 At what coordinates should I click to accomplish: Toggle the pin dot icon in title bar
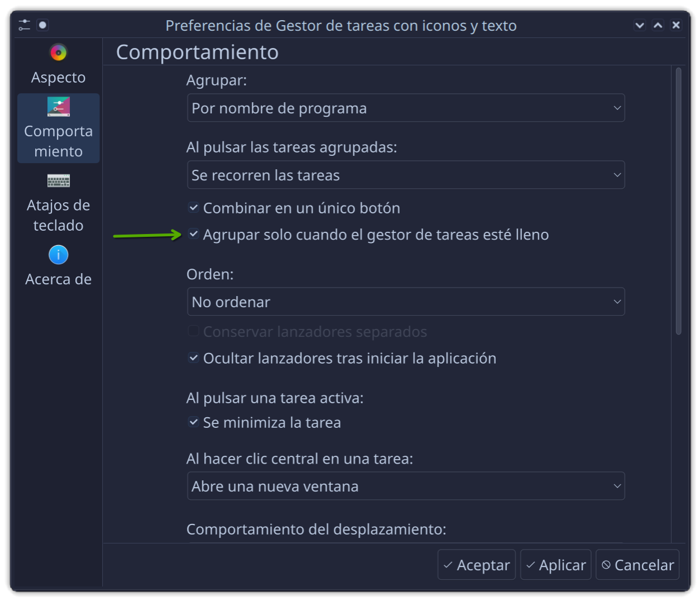42,25
